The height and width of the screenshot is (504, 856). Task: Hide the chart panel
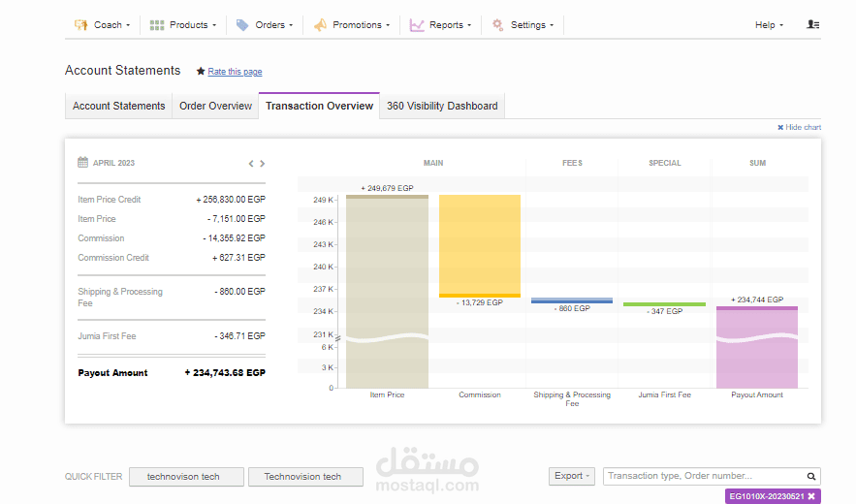pyautogui.click(x=799, y=127)
